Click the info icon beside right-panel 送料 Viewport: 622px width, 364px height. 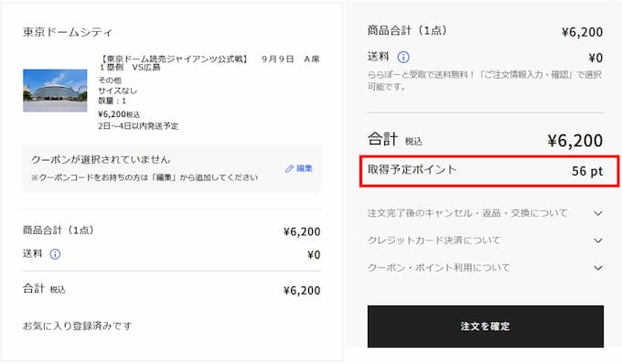point(403,57)
